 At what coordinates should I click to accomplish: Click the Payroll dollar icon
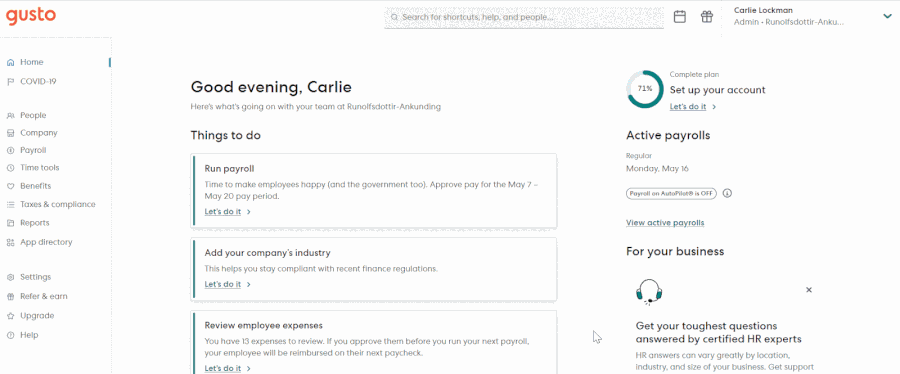coord(10,150)
